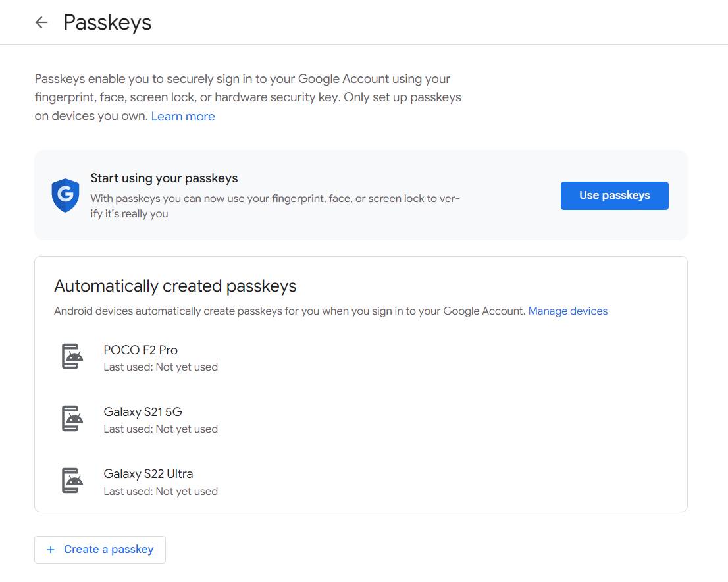
Task: Select the Galaxy S21 5G device name
Action: pyautogui.click(x=143, y=412)
